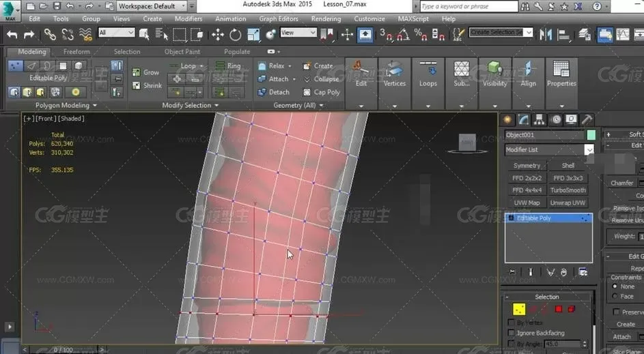Activate the Select Object tool
This screenshot has height=354, width=644.
(x=143, y=35)
